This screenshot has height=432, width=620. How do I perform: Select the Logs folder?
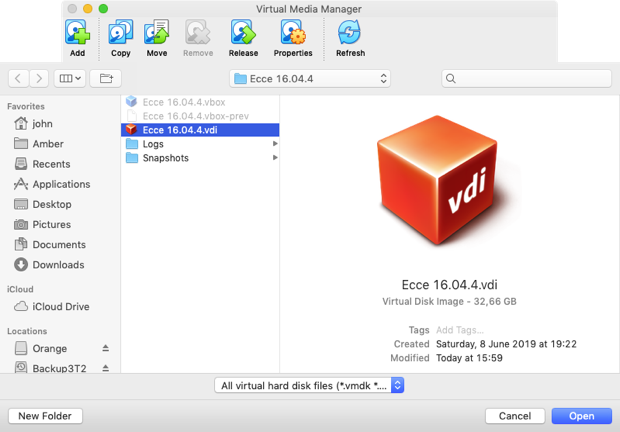(200, 144)
